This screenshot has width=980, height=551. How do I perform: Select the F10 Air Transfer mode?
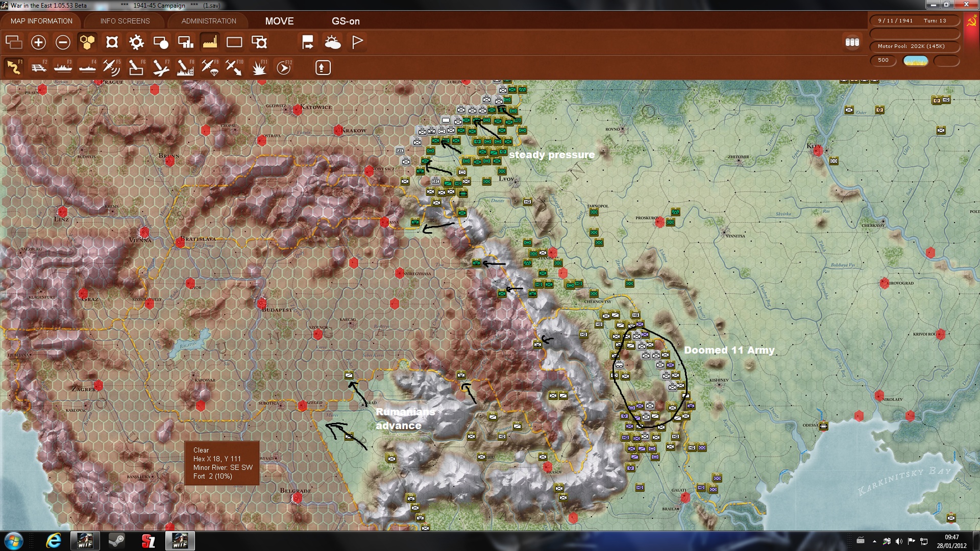pos(234,67)
